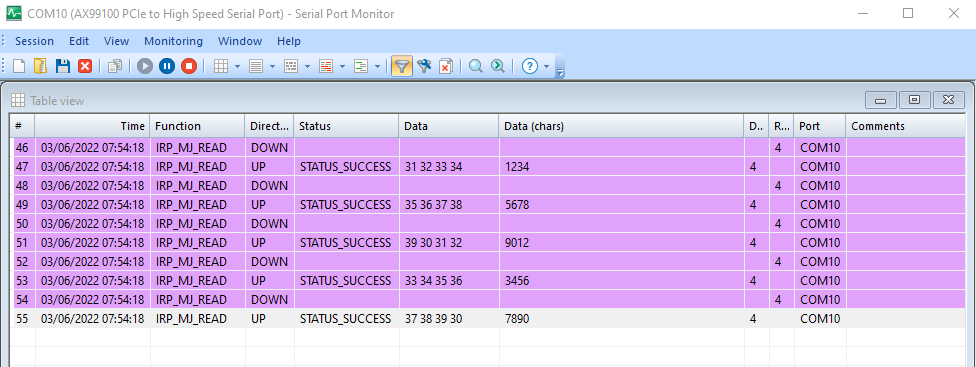Expand the table view grid dropdown arrow
Image resolution: width=976 pixels, height=367 pixels.
point(238,67)
